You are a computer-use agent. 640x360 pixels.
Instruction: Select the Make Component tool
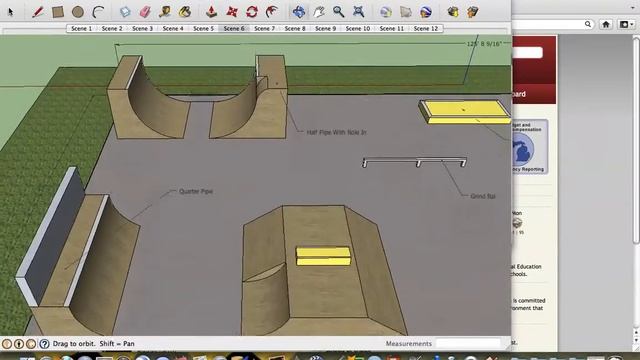125,12
